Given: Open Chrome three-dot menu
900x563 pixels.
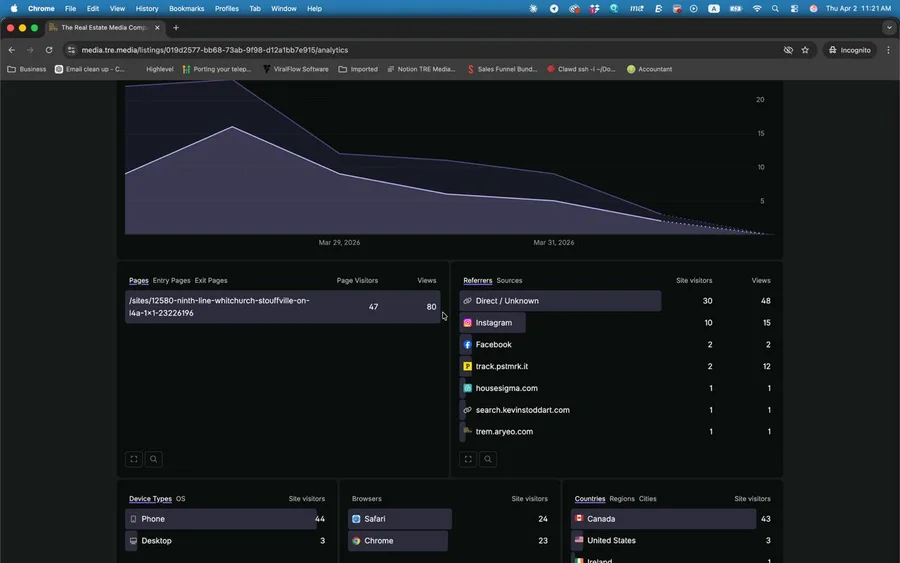Looking at the screenshot, I should coord(889,50).
